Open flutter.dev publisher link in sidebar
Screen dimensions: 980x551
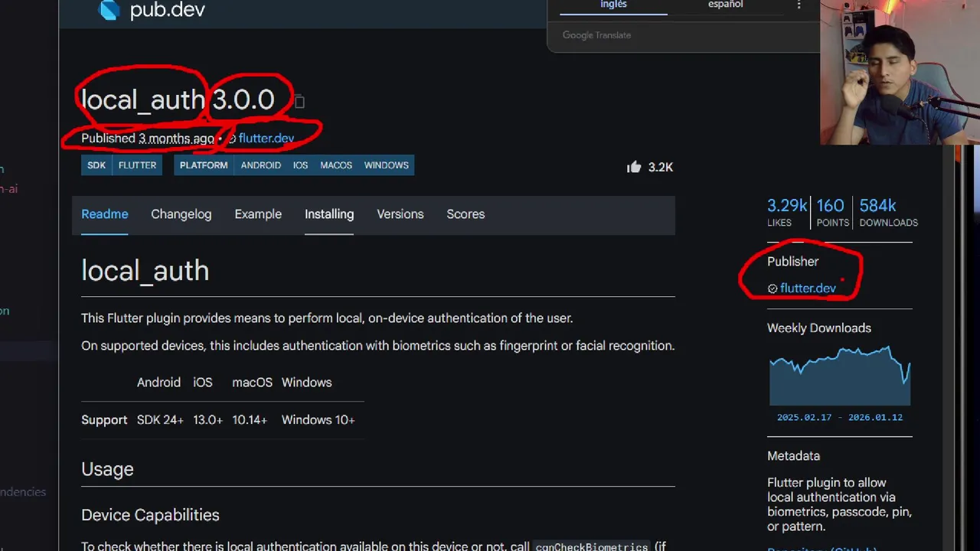tap(808, 289)
